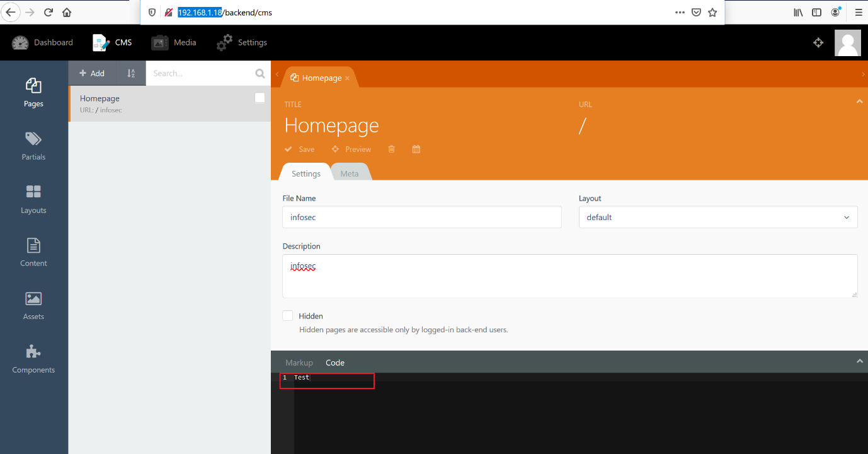This screenshot has height=454, width=868.
Task: Go to Content section in sidebar
Action: click(33, 252)
